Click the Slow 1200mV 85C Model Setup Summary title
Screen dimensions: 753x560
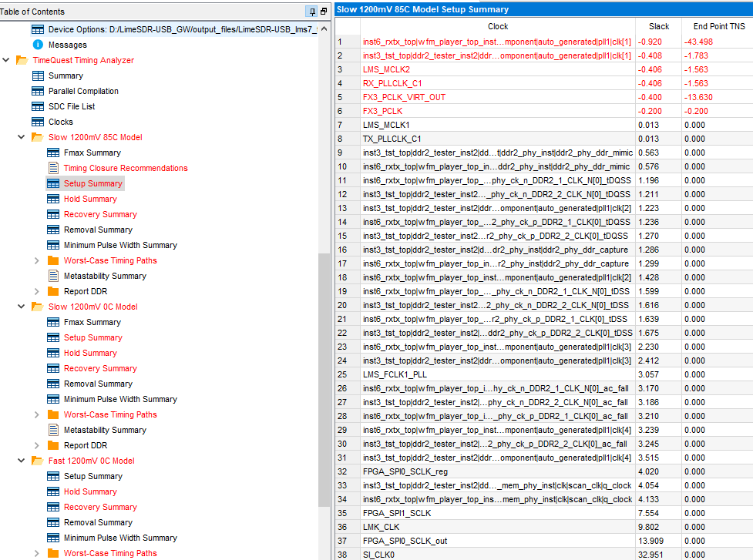(422, 9)
